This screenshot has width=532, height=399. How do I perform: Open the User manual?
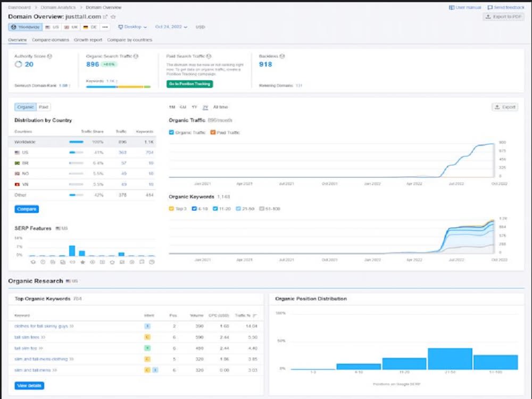tap(465, 7)
